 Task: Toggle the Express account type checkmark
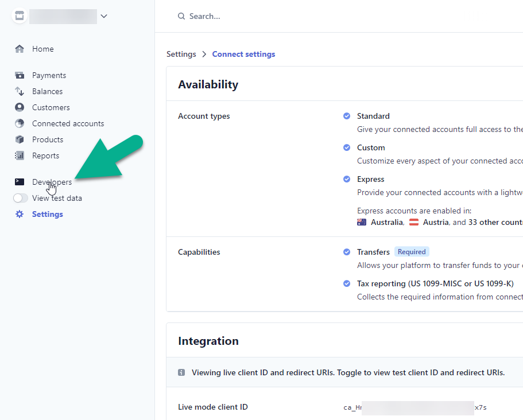click(x=347, y=180)
